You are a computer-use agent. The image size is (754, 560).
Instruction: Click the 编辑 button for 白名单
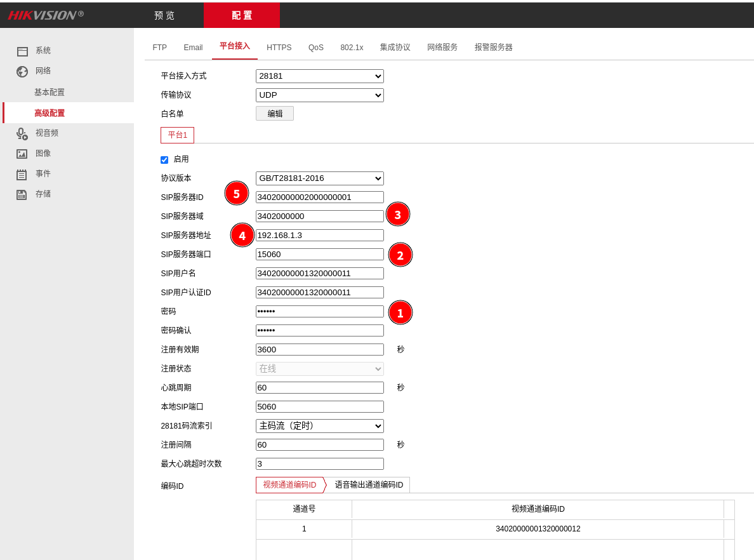[274, 113]
